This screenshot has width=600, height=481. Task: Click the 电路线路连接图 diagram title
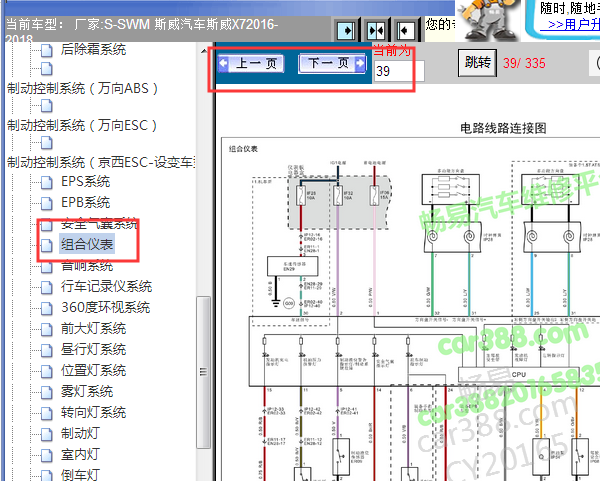(x=503, y=128)
